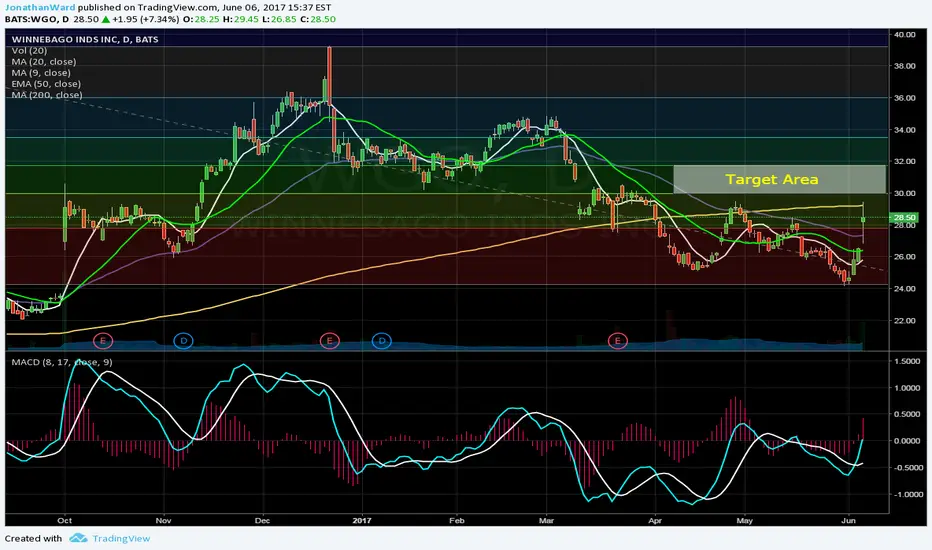This screenshot has height=550, width=932.
Task: Click the Apr date axis label
Action: click(655, 521)
